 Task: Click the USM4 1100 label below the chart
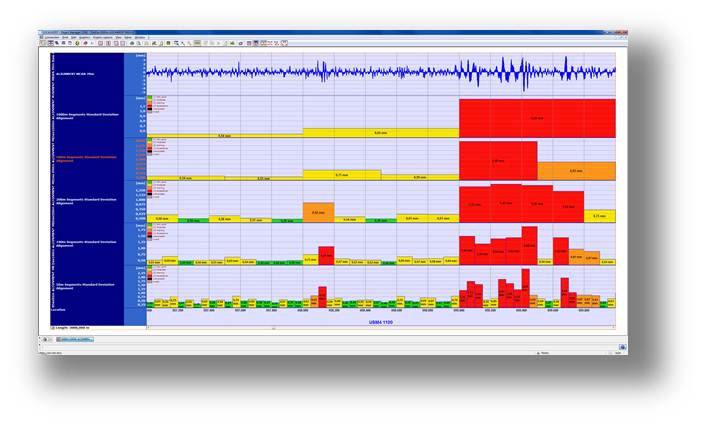tap(380, 322)
